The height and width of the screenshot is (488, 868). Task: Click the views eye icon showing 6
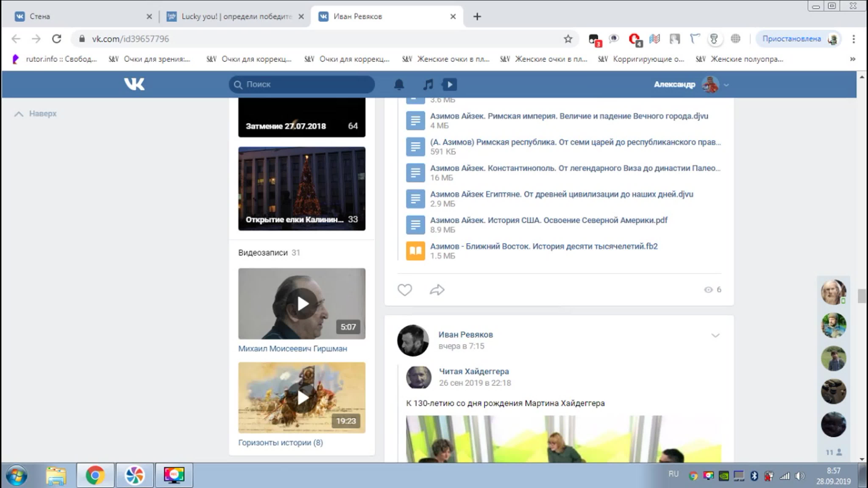[x=708, y=290]
